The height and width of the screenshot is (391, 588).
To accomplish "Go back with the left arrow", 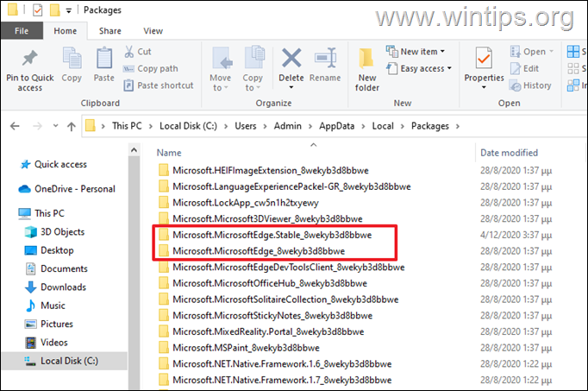I will coord(15,126).
